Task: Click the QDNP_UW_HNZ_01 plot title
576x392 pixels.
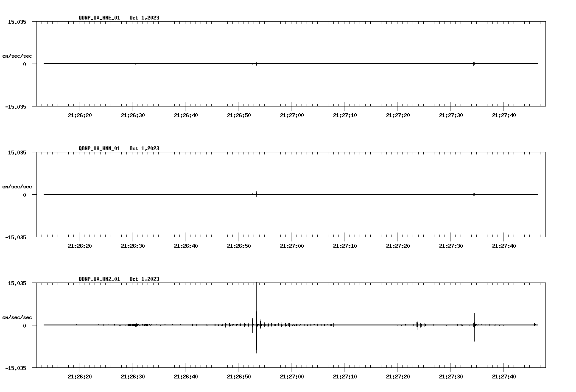Action: click(119, 279)
